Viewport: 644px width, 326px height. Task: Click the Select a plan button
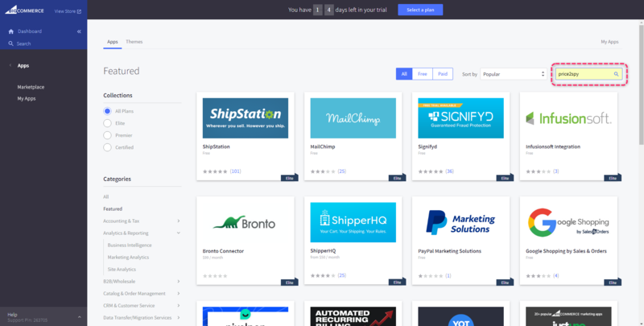420,10
